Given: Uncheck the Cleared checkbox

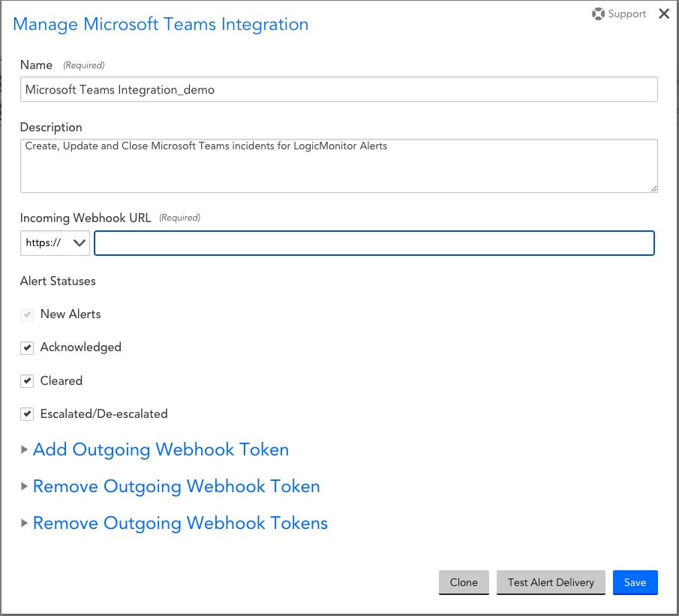Looking at the screenshot, I should coord(27,380).
